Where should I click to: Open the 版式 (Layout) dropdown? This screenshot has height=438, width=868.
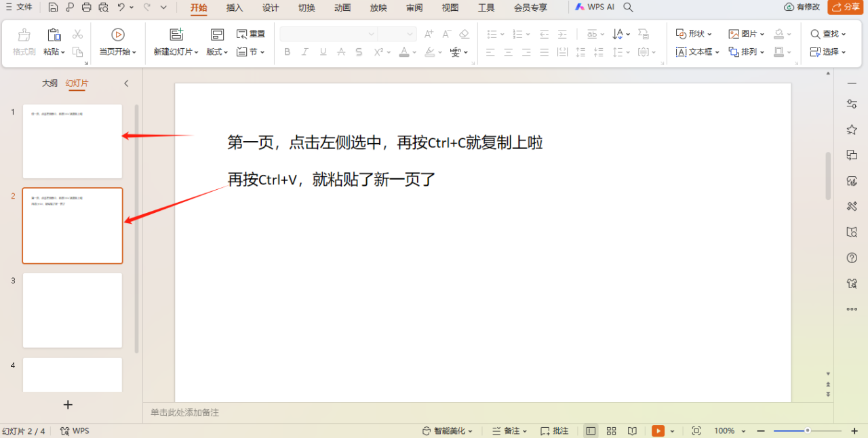point(216,52)
